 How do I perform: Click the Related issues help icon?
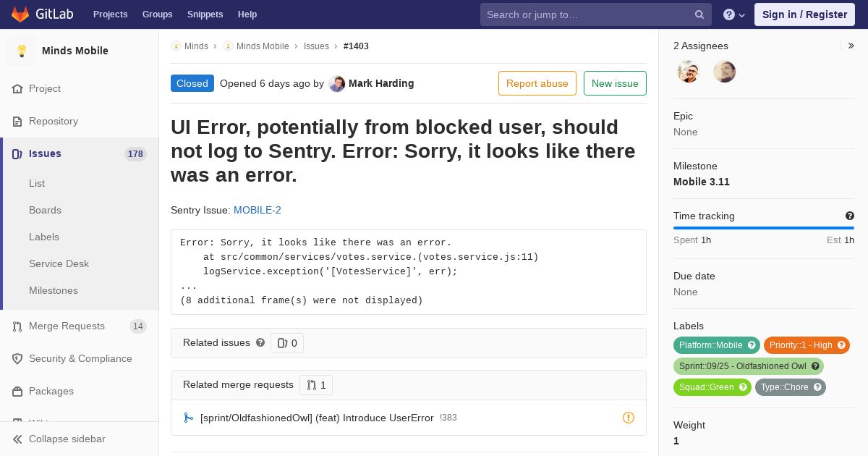point(260,342)
